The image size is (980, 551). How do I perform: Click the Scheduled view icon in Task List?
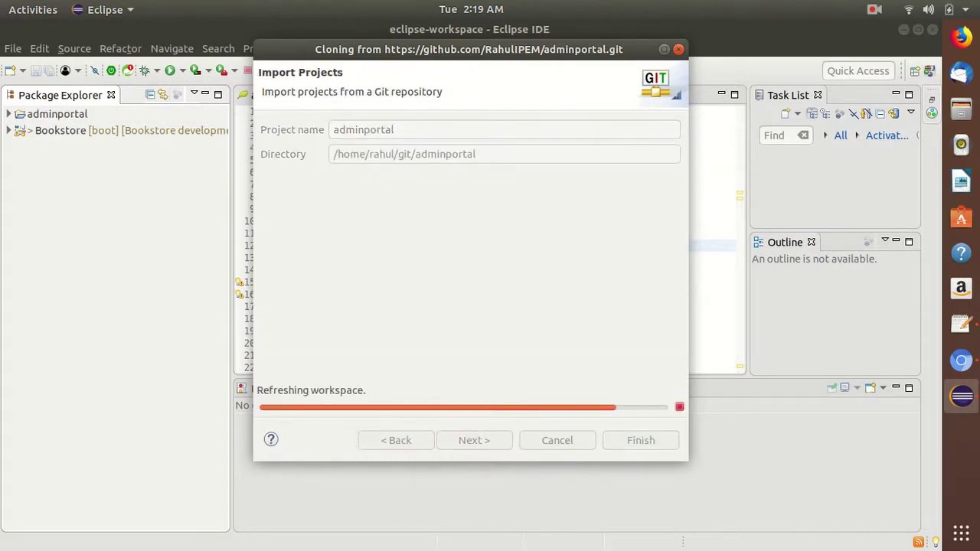[826, 113]
